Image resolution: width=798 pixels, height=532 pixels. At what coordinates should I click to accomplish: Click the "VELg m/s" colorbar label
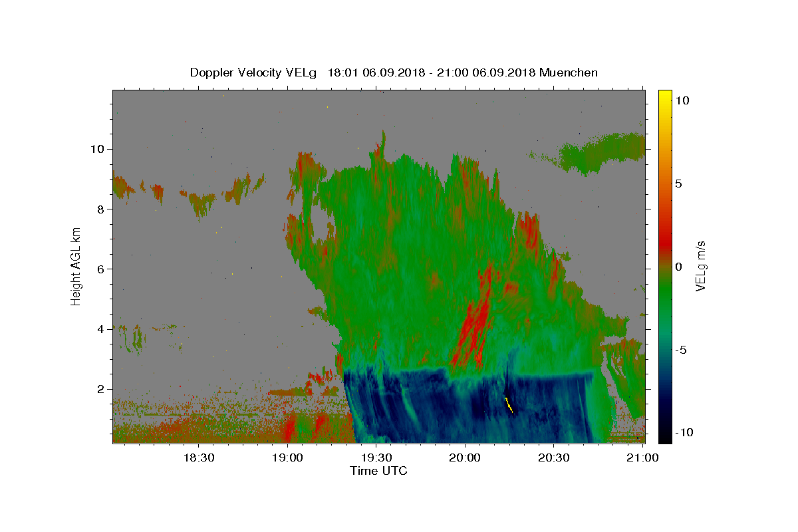click(701, 266)
